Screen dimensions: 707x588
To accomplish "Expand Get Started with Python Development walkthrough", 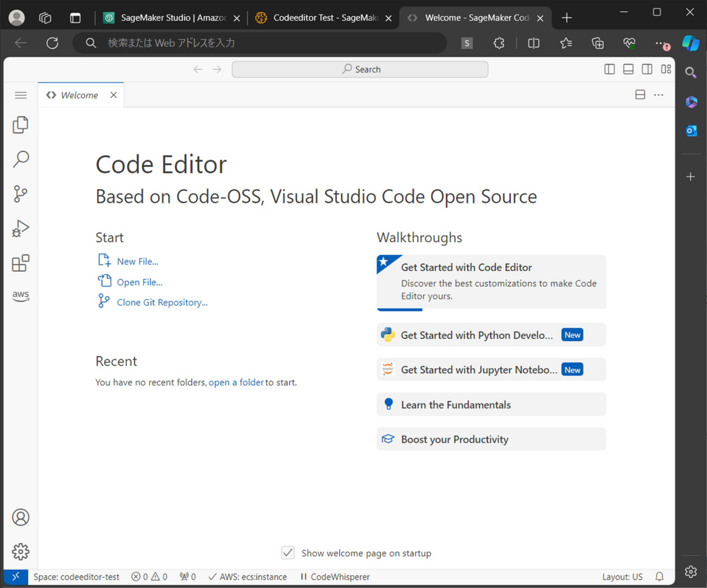I will (x=476, y=335).
